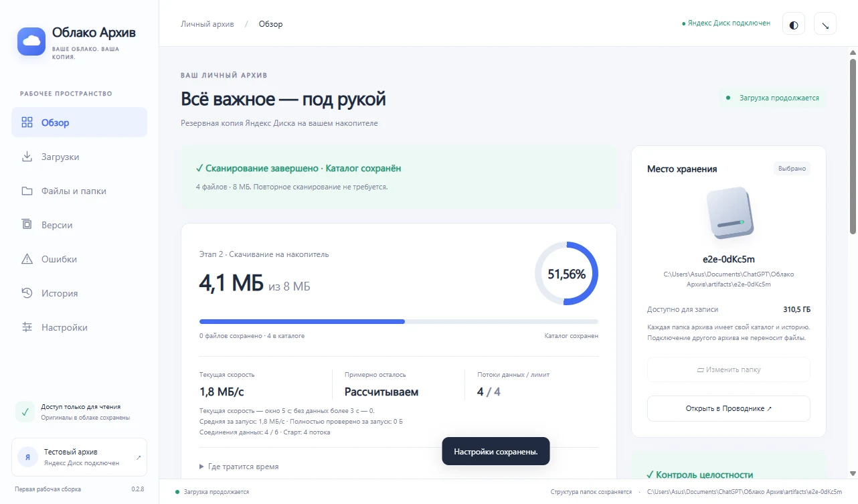Click the folder path under drive name
The height and width of the screenshot is (504, 858).
729,279
